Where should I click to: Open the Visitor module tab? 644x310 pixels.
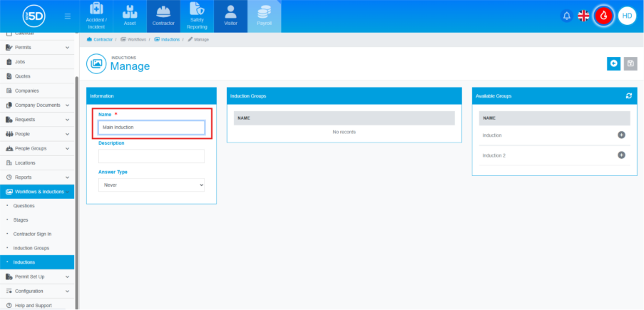pos(230,16)
